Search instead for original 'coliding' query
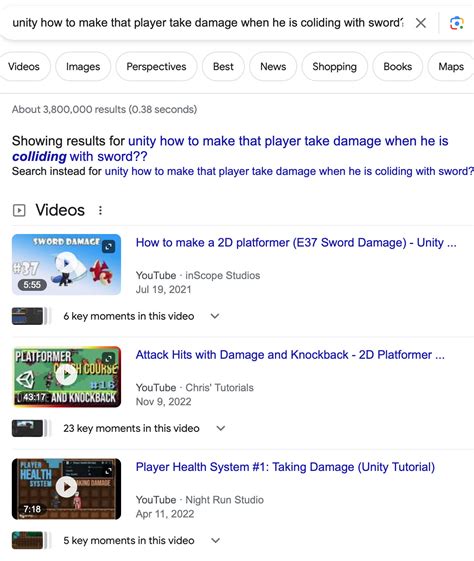 pos(289,171)
